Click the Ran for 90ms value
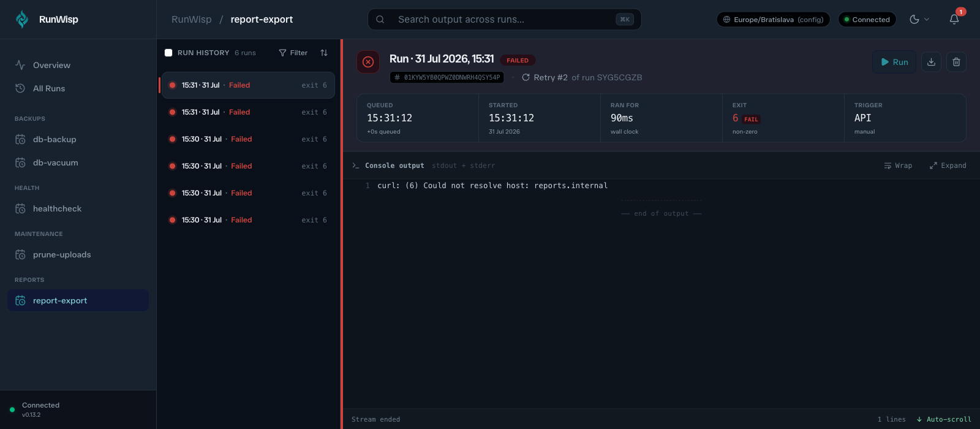Screen dimensions: 980x429 (x=622, y=118)
